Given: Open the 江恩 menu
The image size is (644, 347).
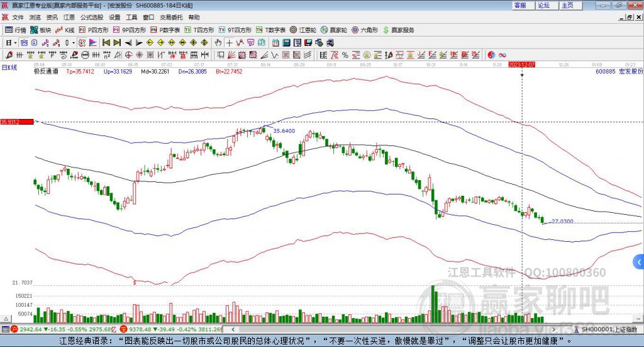Looking at the screenshot, I should [x=69, y=17].
